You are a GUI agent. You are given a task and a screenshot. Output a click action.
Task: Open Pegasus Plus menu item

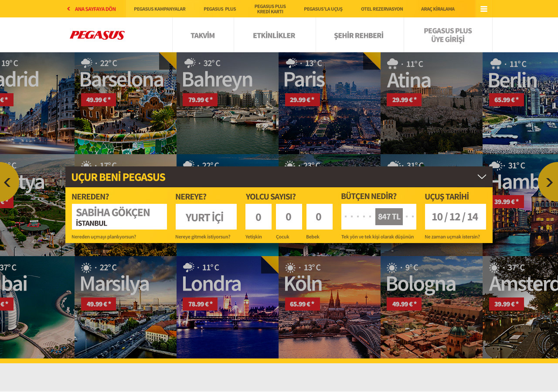click(x=220, y=9)
